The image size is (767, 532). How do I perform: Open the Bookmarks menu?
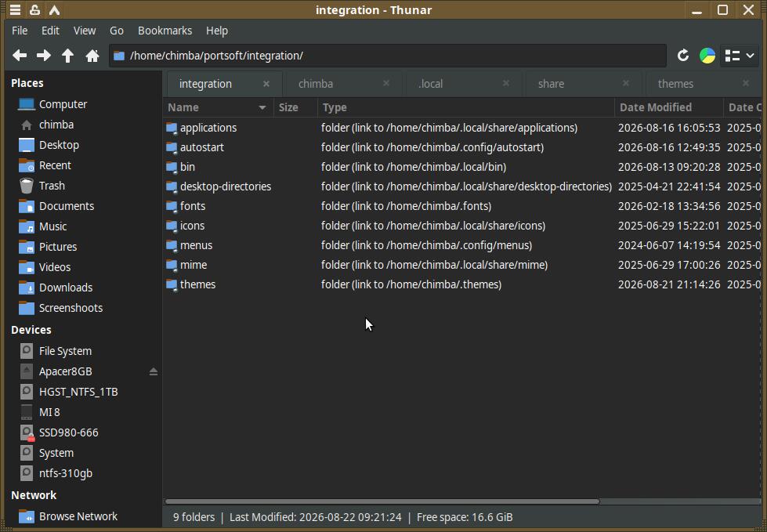coord(165,31)
